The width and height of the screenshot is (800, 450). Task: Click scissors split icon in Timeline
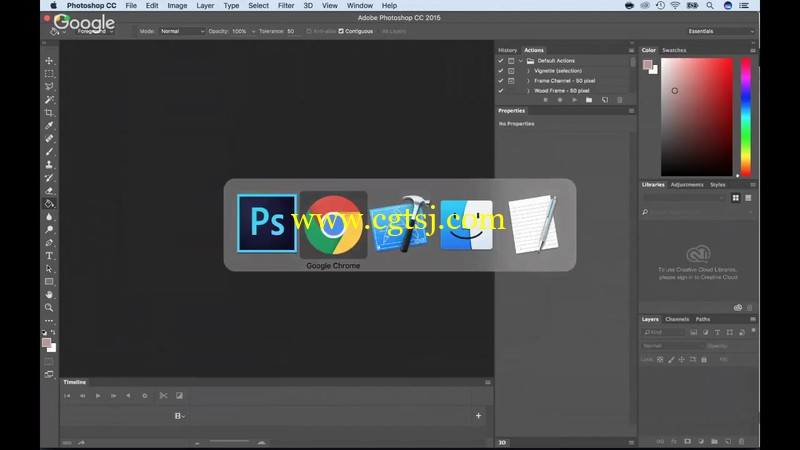(163, 395)
